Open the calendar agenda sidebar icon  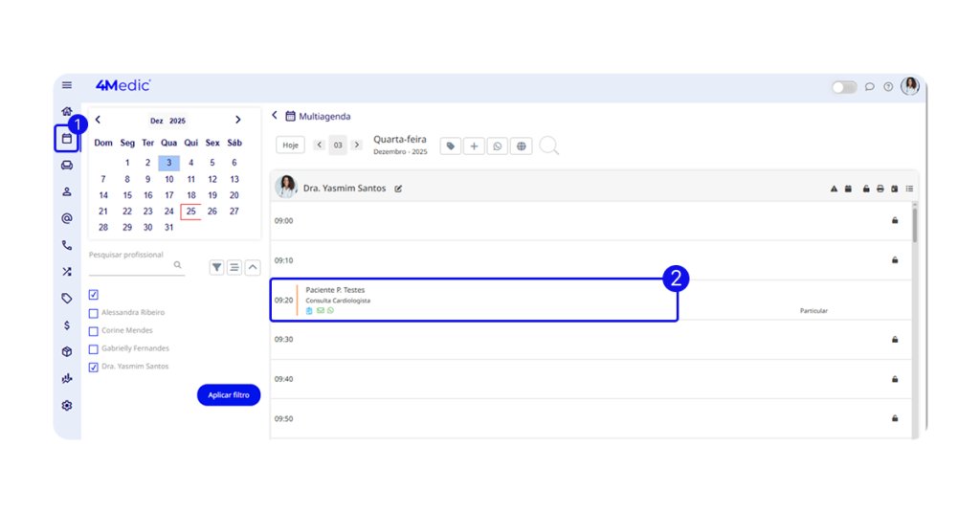pyautogui.click(x=66, y=139)
